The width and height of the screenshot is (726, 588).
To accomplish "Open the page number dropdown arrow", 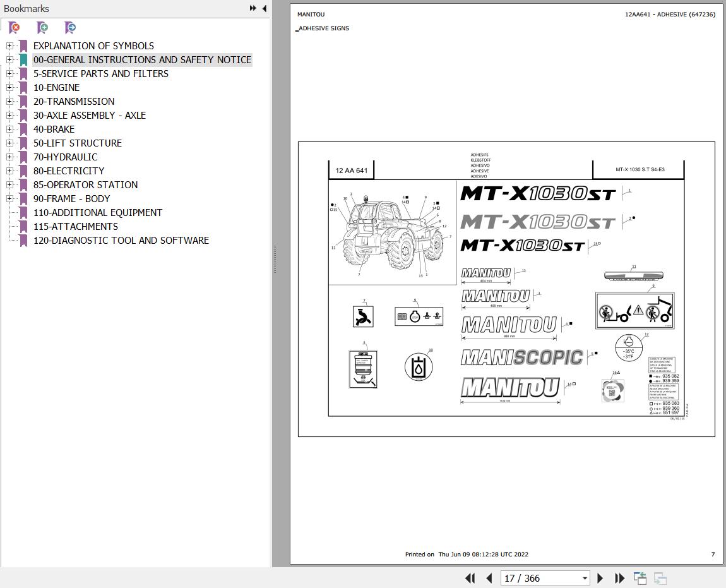I will pos(585,579).
